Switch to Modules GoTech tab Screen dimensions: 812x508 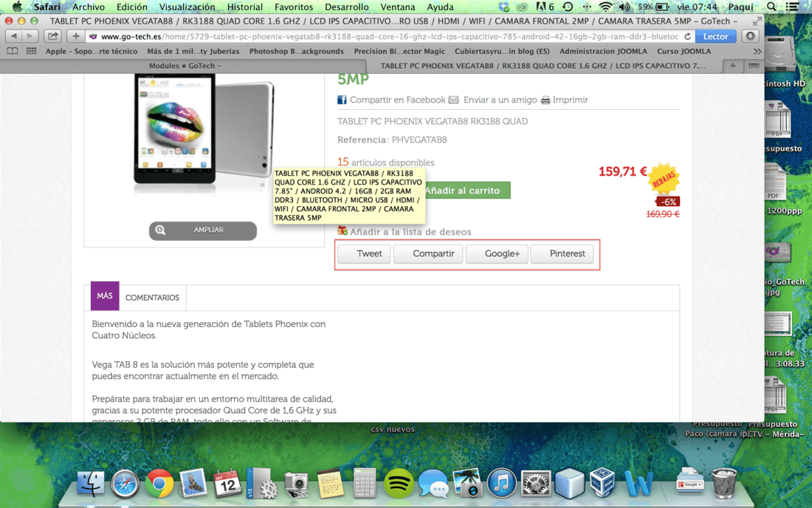pos(185,66)
